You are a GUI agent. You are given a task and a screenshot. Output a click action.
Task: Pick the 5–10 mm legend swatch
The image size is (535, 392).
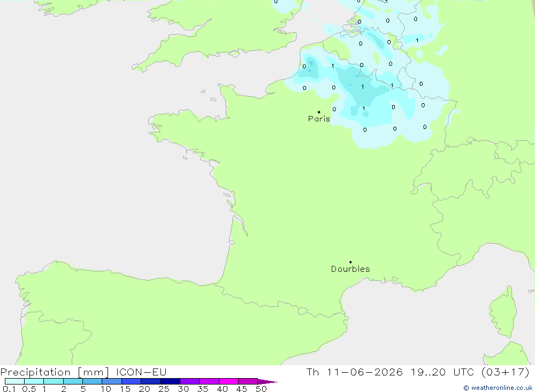[93, 381]
